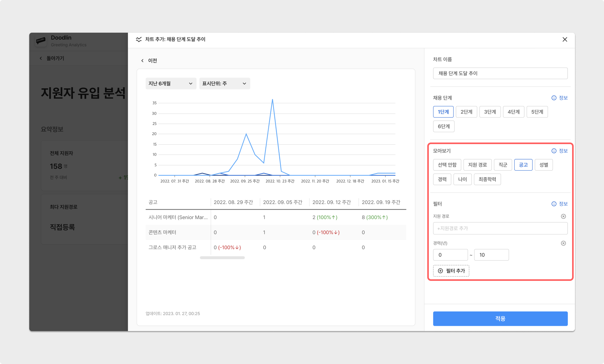The image size is (604, 364).
Task: Open the 표시단위: 주 dropdown
Action: click(224, 84)
